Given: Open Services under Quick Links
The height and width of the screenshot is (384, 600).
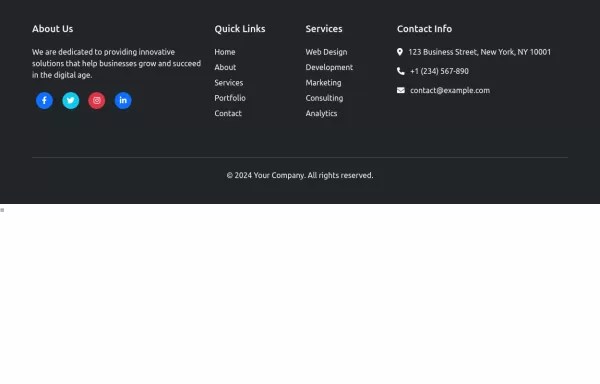Looking at the screenshot, I should tap(229, 83).
